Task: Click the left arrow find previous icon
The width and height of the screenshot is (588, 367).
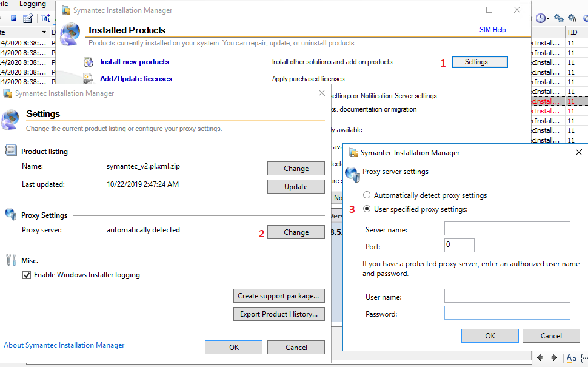Action: pos(540,358)
